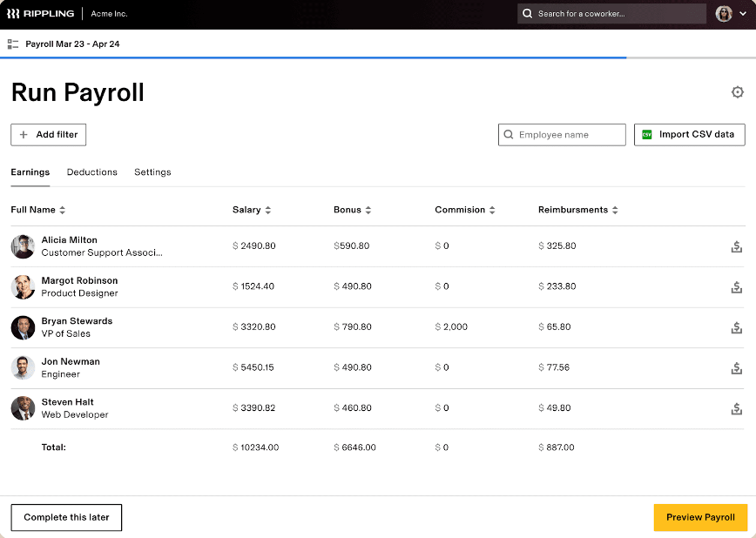
Task: Click the Preview Payroll button
Action: (700, 517)
